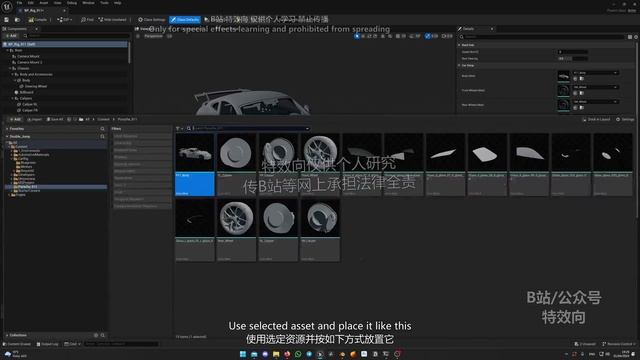Click Import in Content Browser
This screenshot has height=360, width=640.
[35, 120]
